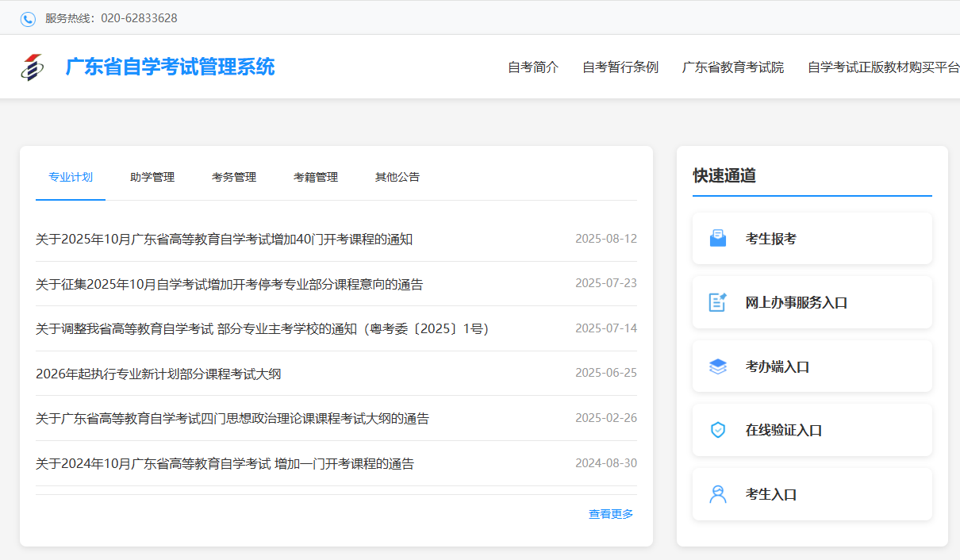Open notice about adding 40 exam courses
This screenshot has height=560, width=960.
point(224,239)
